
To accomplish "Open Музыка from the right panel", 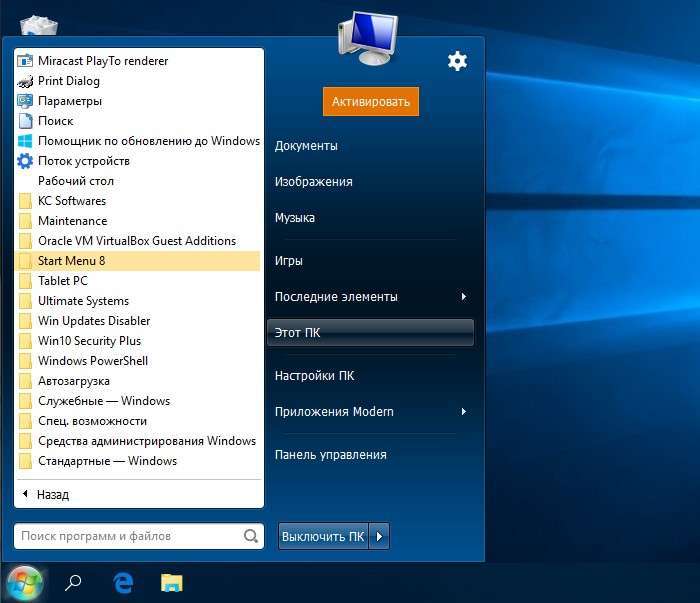I will tap(295, 218).
